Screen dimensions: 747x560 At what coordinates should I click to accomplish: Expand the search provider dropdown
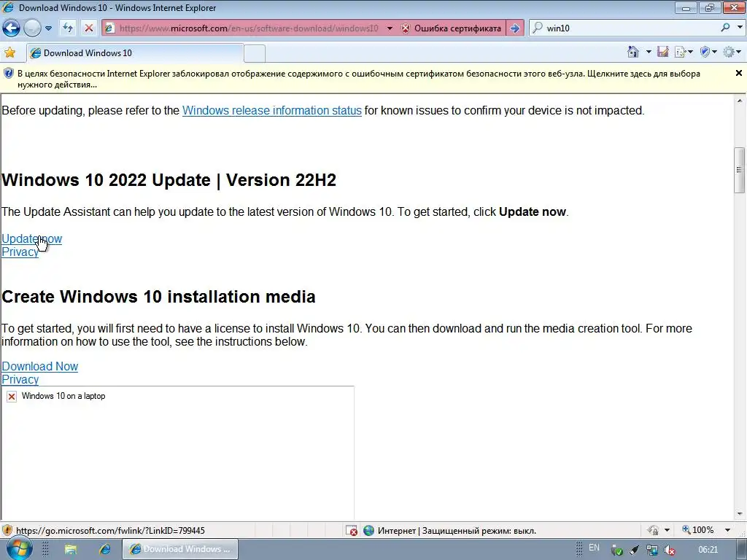[740, 28]
